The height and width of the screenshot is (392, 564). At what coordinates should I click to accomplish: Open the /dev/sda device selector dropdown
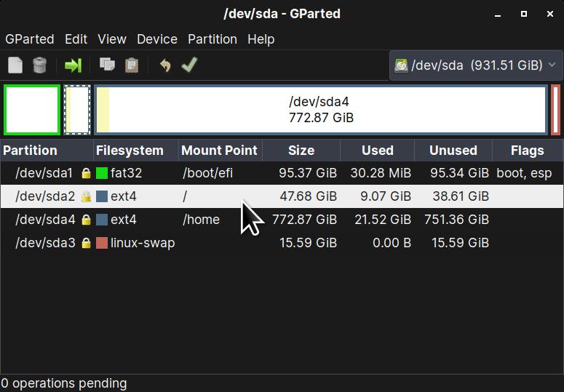pyautogui.click(x=475, y=65)
